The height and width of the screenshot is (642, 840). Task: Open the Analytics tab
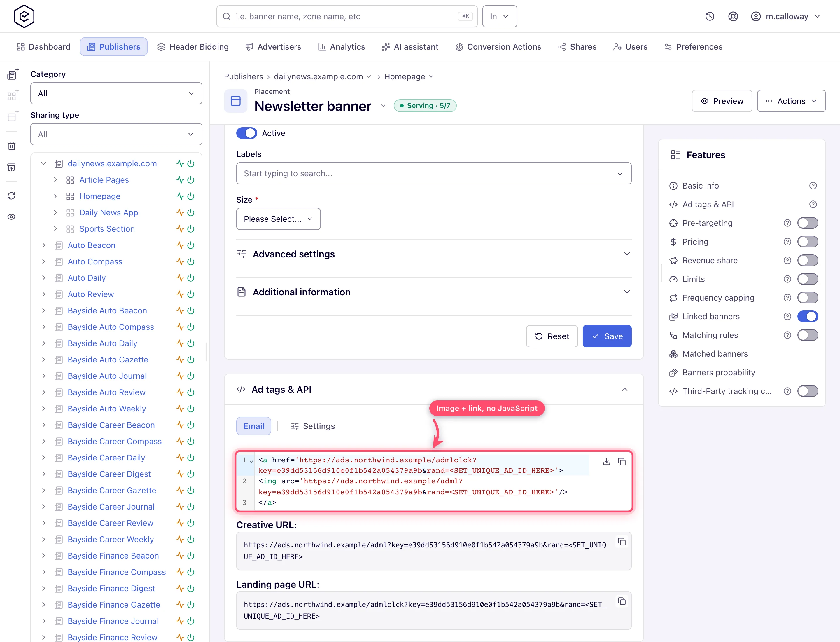pyautogui.click(x=342, y=47)
